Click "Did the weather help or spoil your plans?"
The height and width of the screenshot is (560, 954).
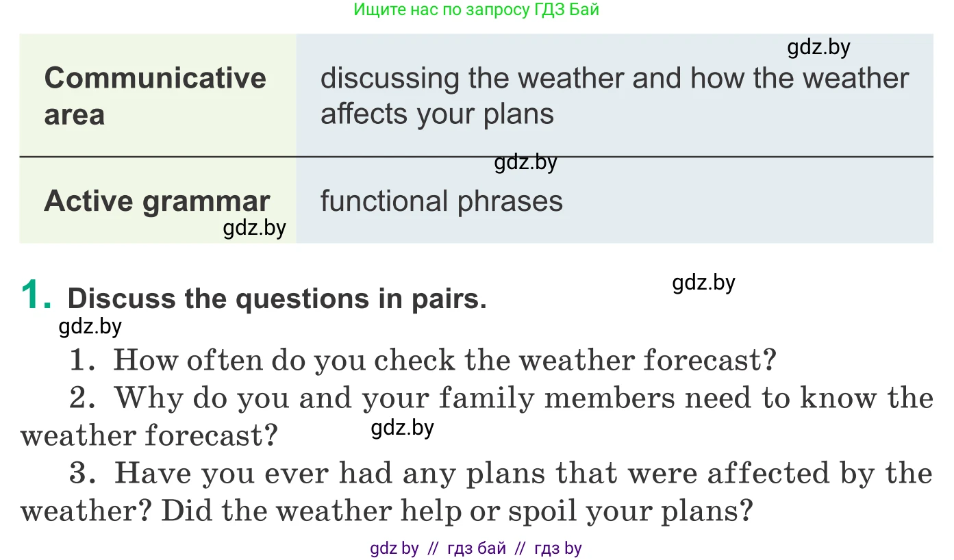pyautogui.click(x=457, y=511)
